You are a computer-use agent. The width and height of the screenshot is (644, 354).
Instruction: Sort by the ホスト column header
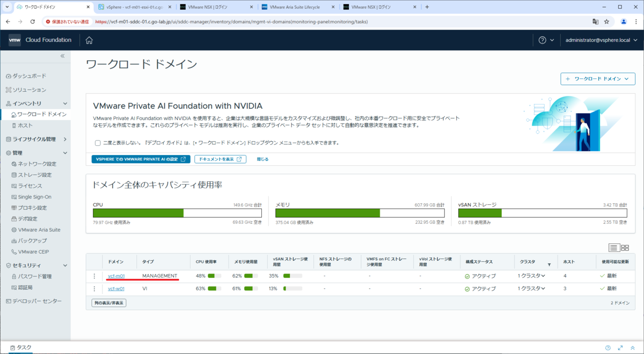(x=568, y=262)
